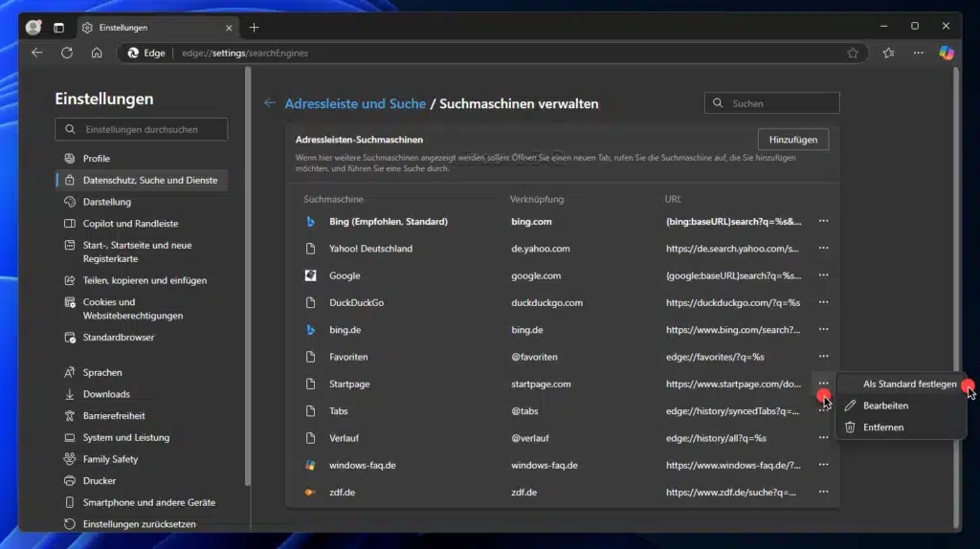Open the Edge settings and more menu
The height and width of the screenshot is (549, 980).
click(918, 54)
